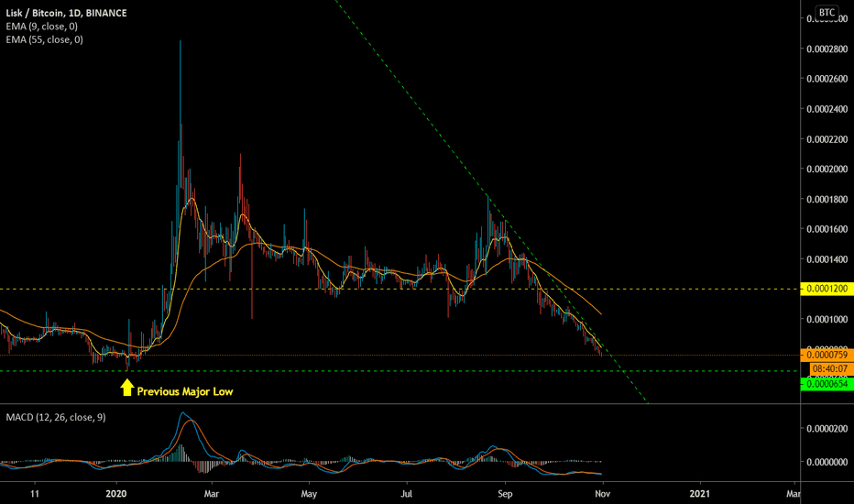The height and width of the screenshot is (504, 854).
Task: Click the orange 0.0000759 current price label
Action: [x=827, y=356]
